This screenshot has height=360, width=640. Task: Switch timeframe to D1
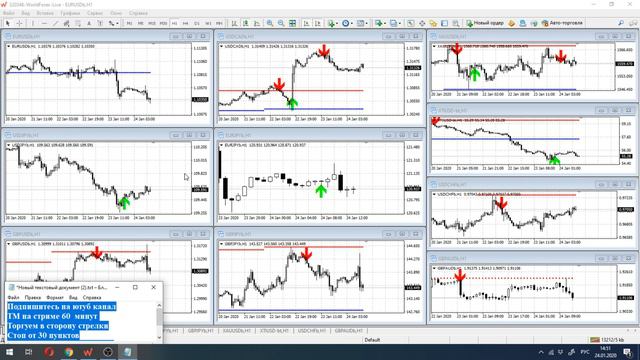pos(197,23)
